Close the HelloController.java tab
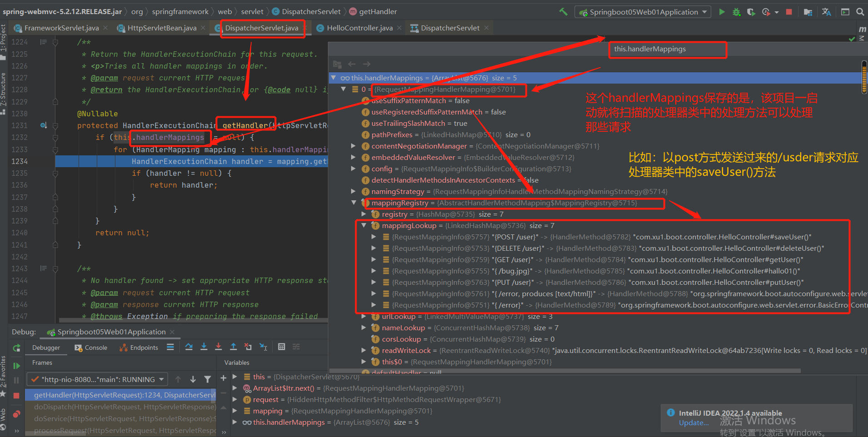The height and width of the screenshot is (437, 868). (x=399, y=28)
